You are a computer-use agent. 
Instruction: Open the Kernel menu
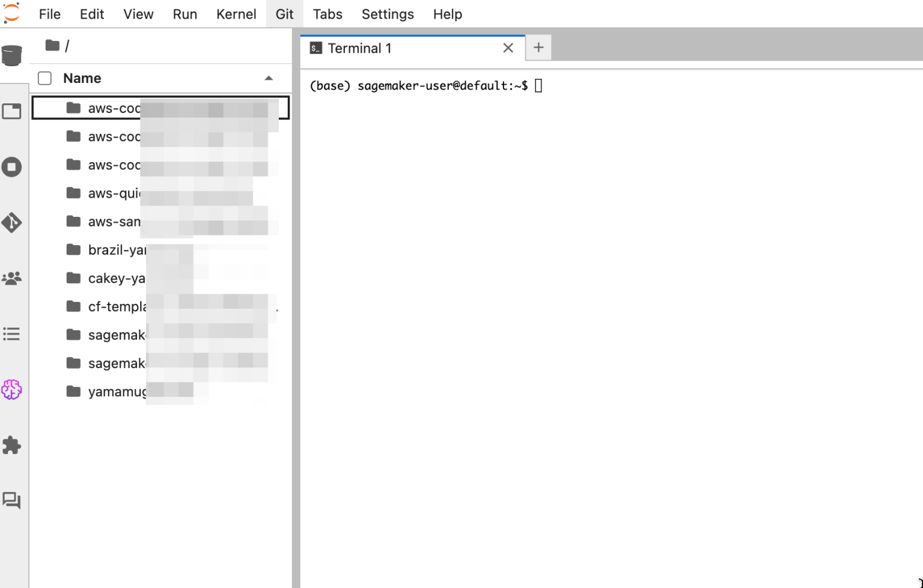click(x=236, y=14)
